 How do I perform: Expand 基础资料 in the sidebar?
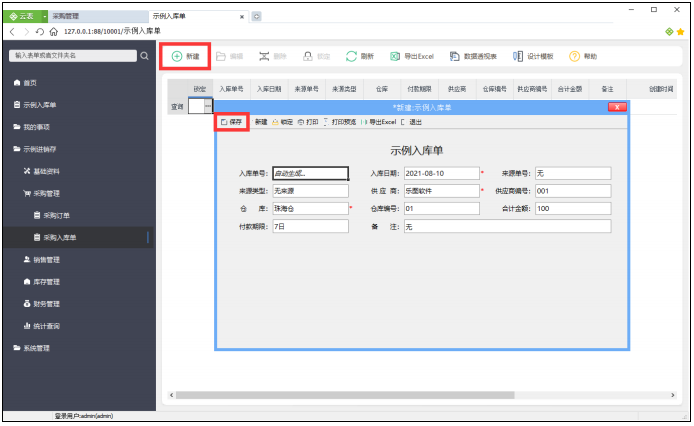pyautogui.click(x=42, y=171)
